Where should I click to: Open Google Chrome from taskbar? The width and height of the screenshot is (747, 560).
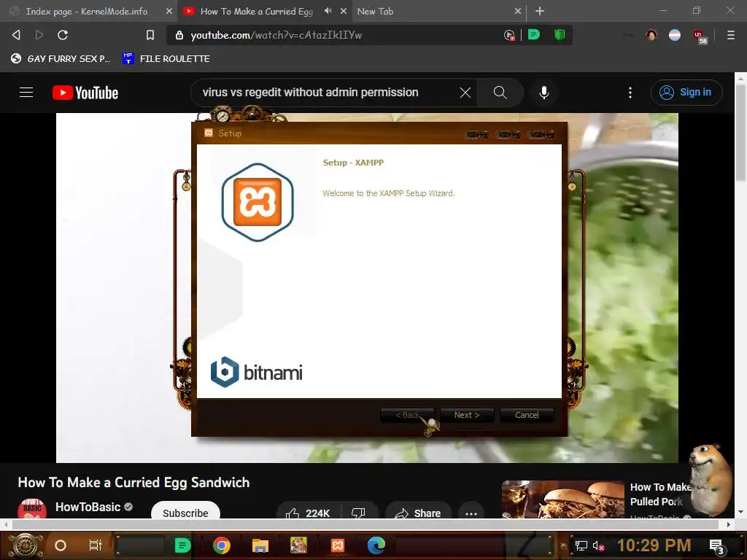(x=222, y=545)
